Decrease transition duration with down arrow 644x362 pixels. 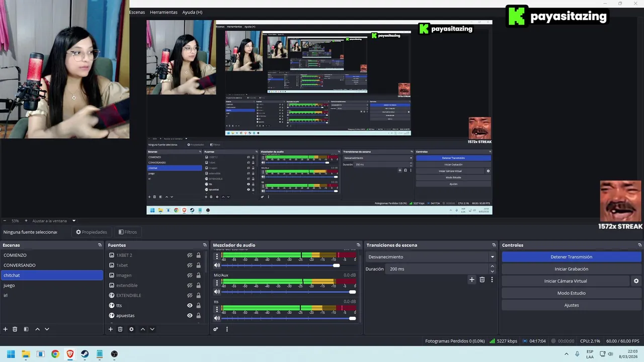(x=492, y=271)
